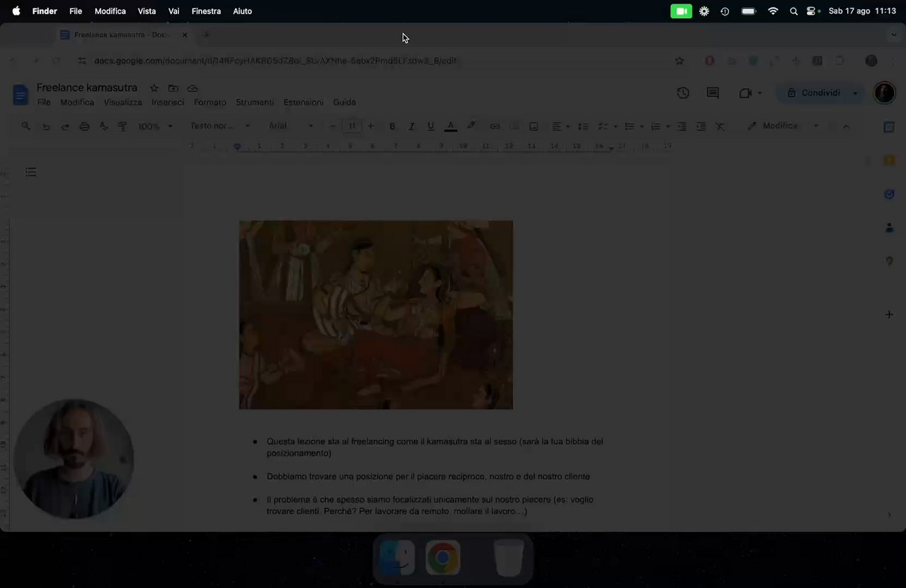Open Spotlight search in the menu bar

(x=793, y=11)
